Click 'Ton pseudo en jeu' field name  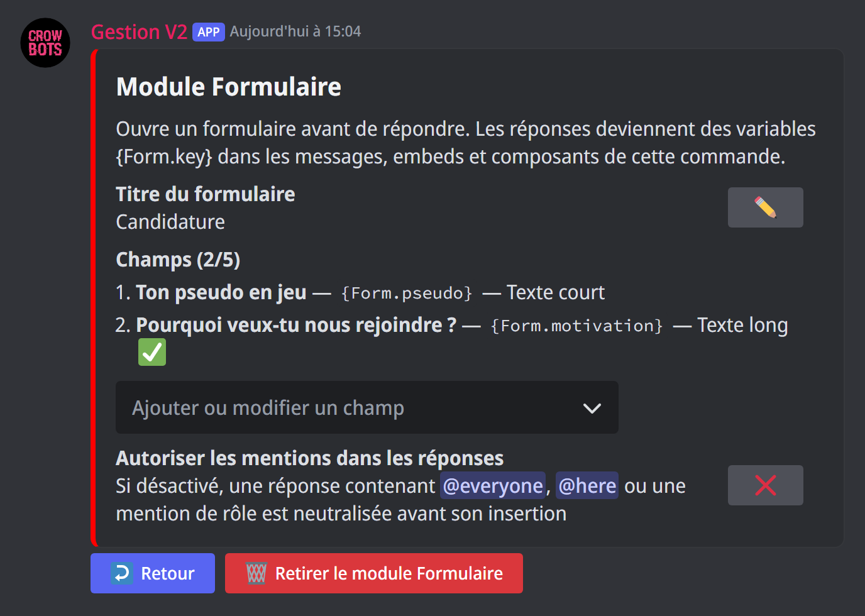[221, 292]
